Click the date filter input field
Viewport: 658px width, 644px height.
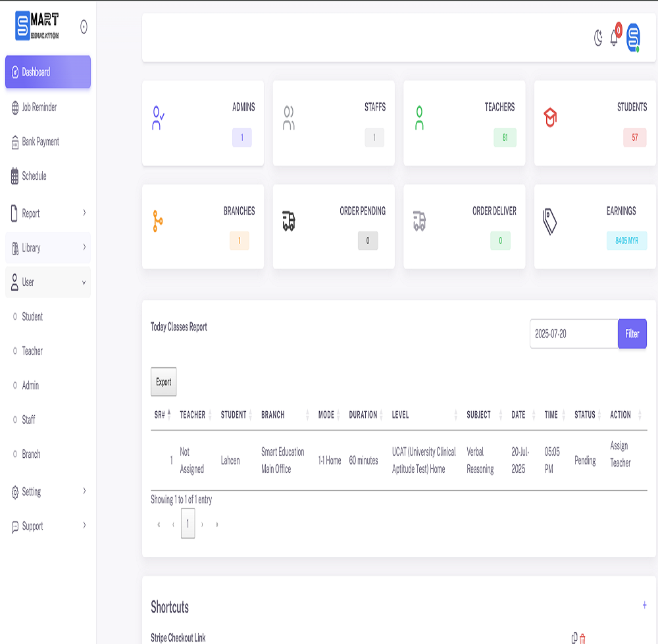click(573, 334)
